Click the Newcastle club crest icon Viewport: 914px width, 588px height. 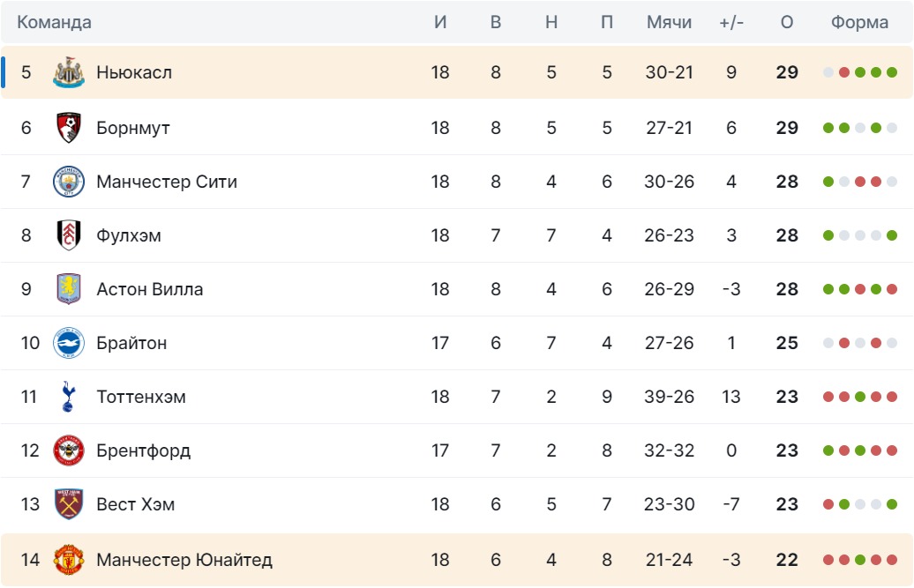click(x=69, y=73)
